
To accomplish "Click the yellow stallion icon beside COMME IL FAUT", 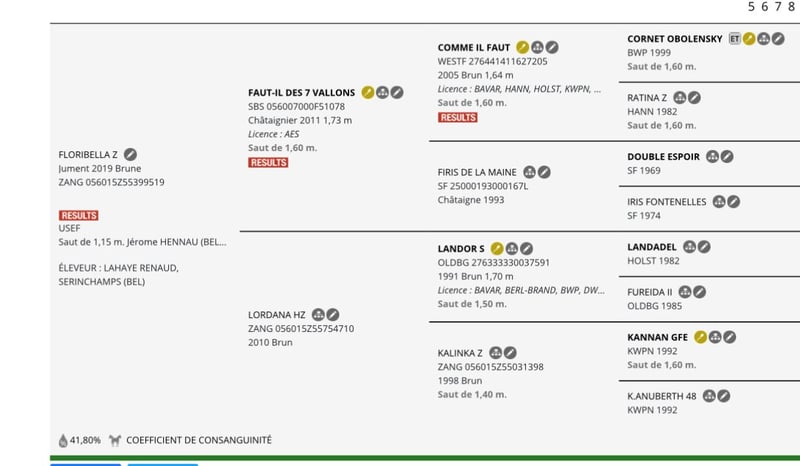I will point(522,47).
